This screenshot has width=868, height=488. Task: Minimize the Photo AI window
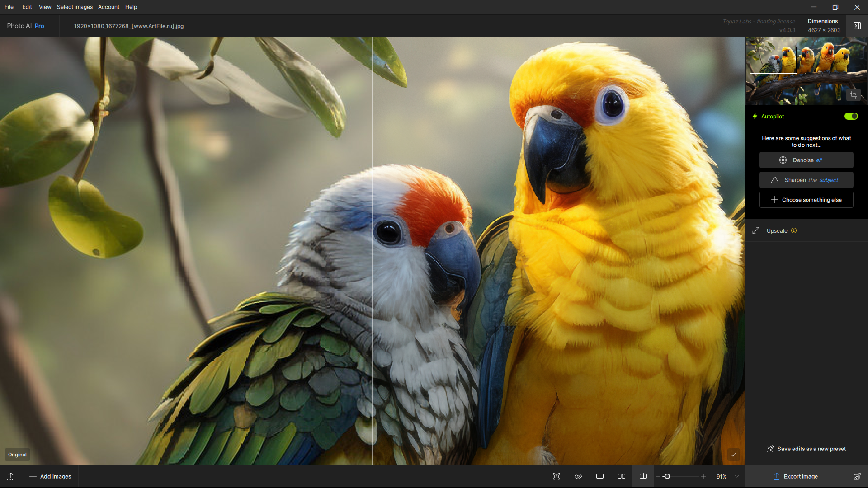[813, 7]
